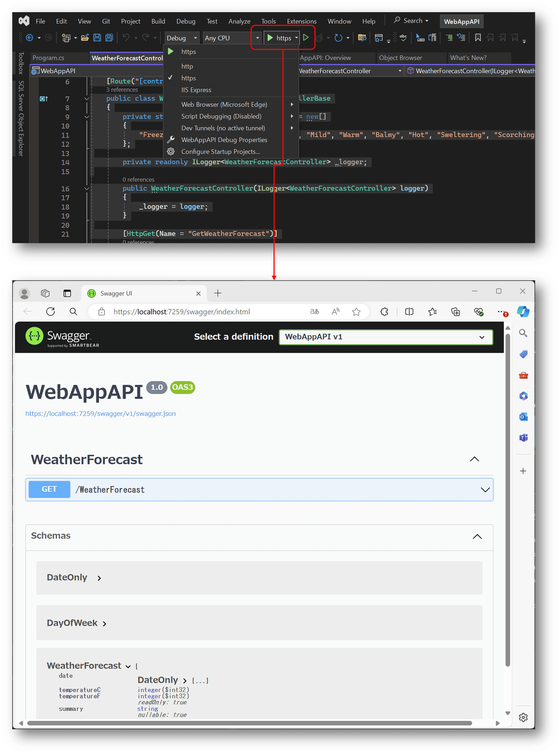The image size is (560, 754).
Task: Click the Navigate Backward arrow in Visual Studio
Action: [29, 38]
